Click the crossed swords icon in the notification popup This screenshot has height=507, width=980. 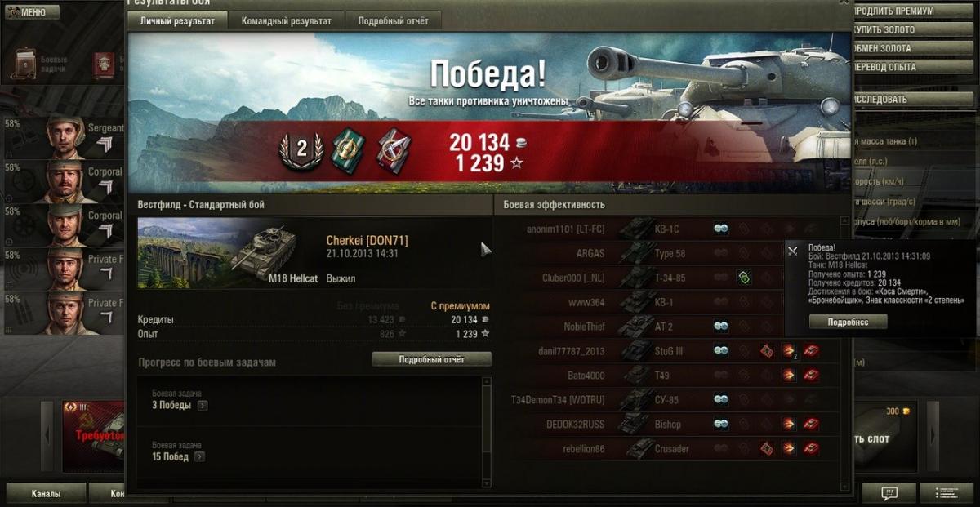coord(793,251)
